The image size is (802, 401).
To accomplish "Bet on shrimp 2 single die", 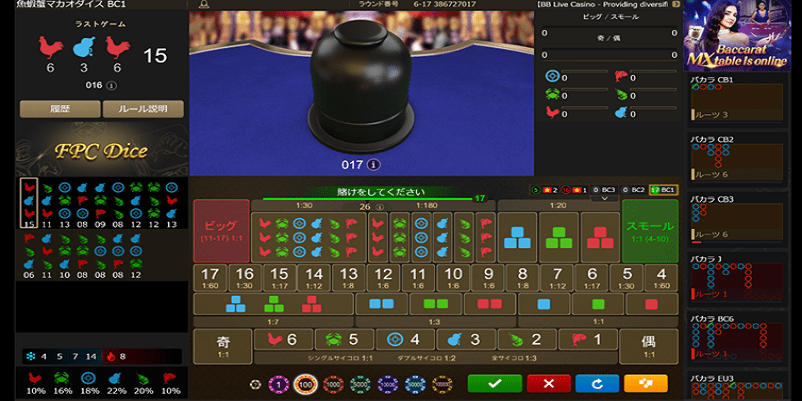I will [x=526, y=340].
